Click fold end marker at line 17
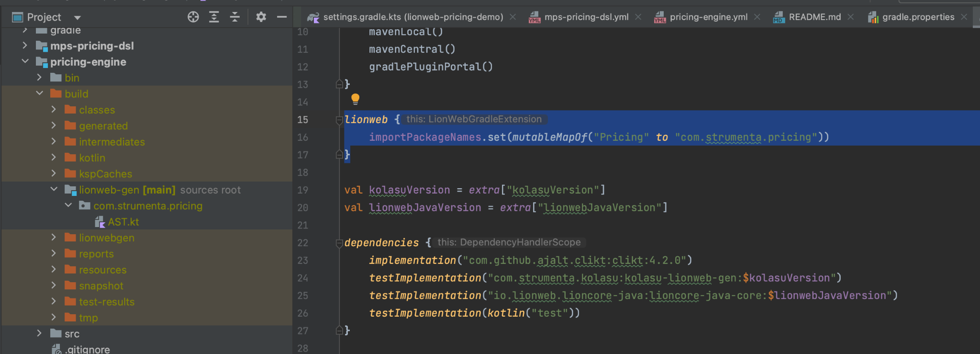 [339, 154]
